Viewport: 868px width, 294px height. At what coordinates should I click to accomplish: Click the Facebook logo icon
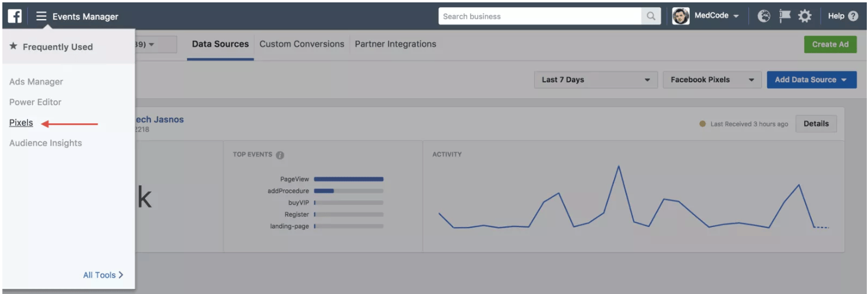15,17
